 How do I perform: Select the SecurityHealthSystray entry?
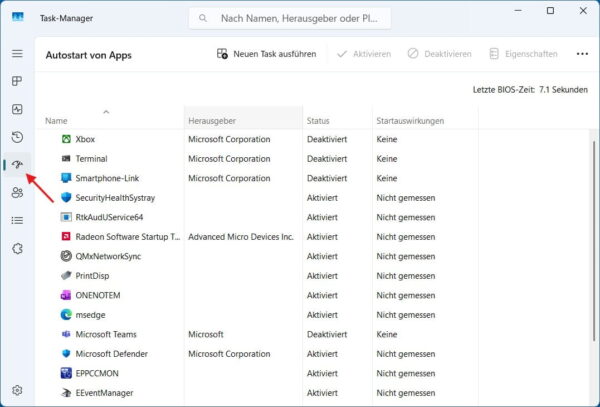tap(115, 198)
